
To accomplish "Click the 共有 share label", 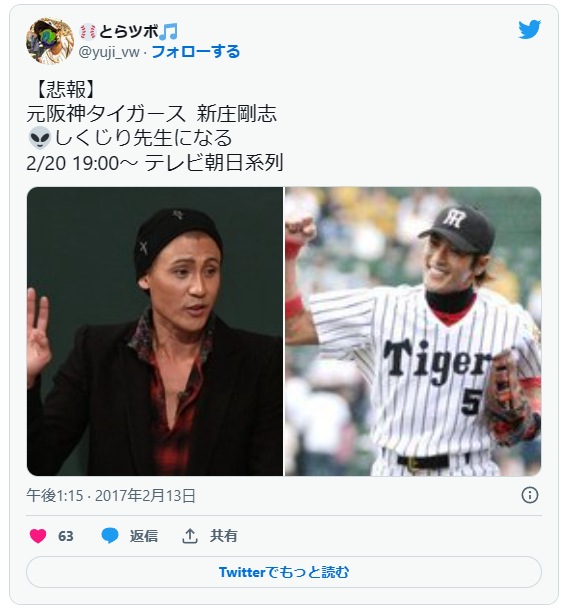I will pyautogui.click(x=224, y=536).
